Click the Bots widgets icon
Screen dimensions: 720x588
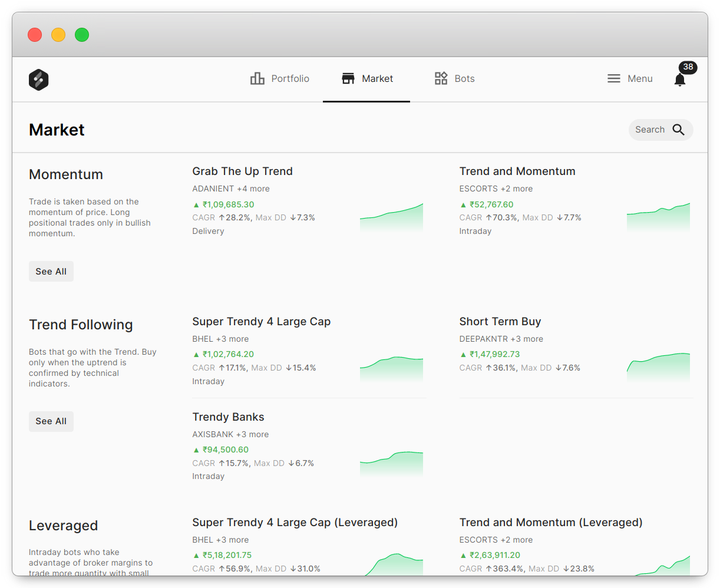(x=441, y=78)
